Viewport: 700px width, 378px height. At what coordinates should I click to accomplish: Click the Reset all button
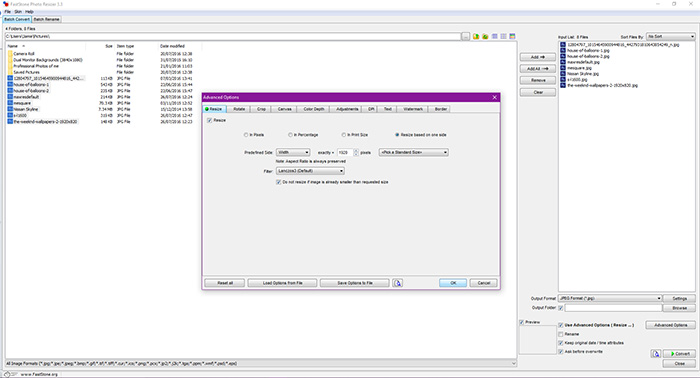(x=225, y=283)
